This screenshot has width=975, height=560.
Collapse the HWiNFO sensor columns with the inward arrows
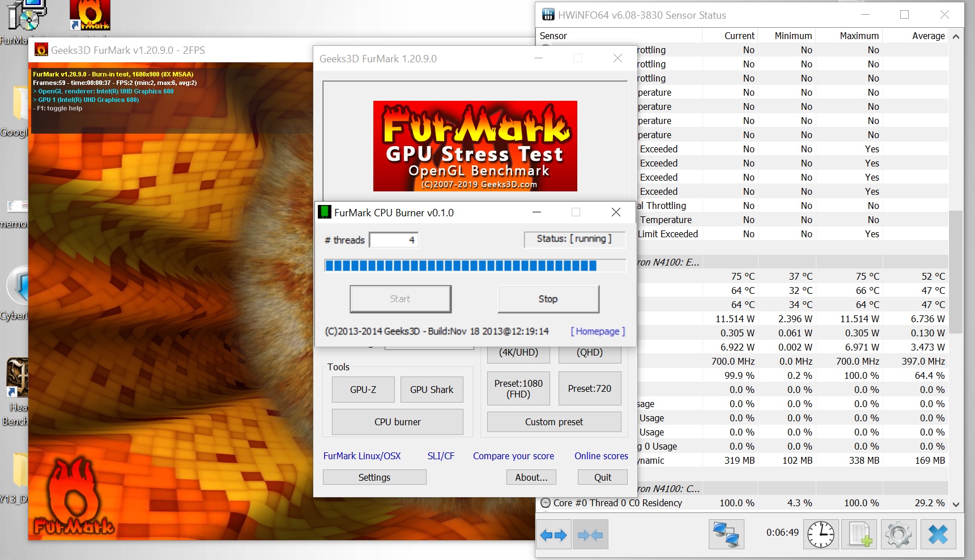[590, 535]
